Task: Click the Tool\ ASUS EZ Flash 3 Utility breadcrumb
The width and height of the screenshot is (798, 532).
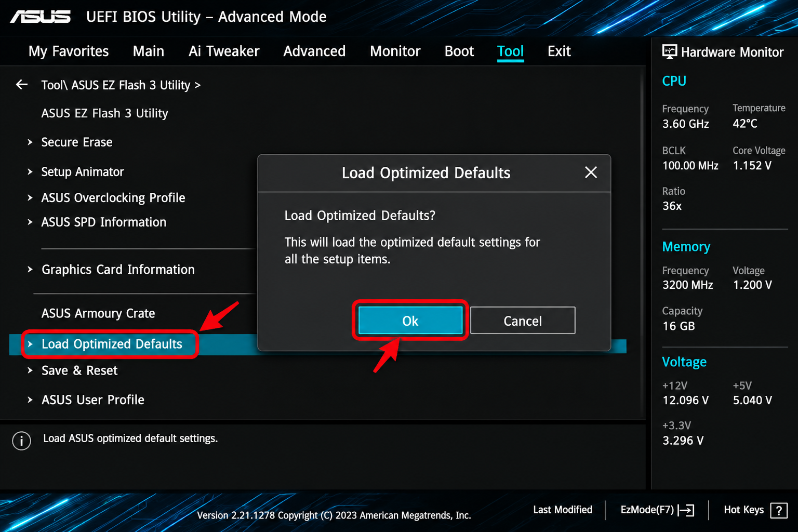Action: (121, 85)
